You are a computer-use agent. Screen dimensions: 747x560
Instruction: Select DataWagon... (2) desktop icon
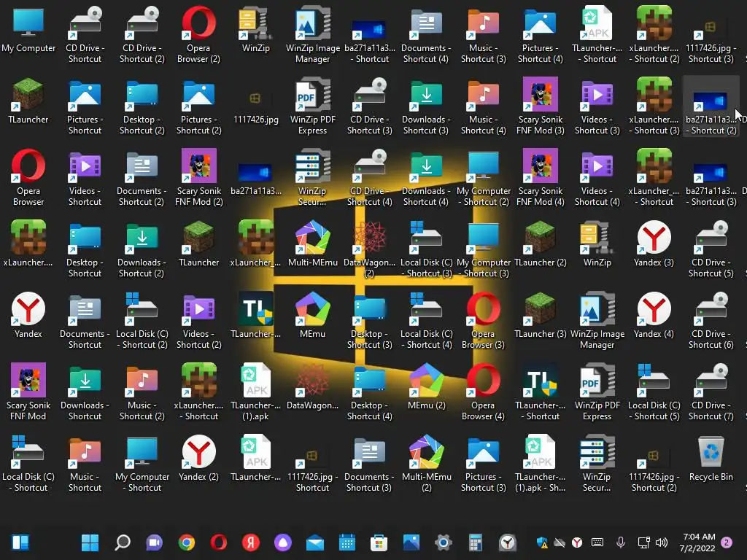coord(370,248)
